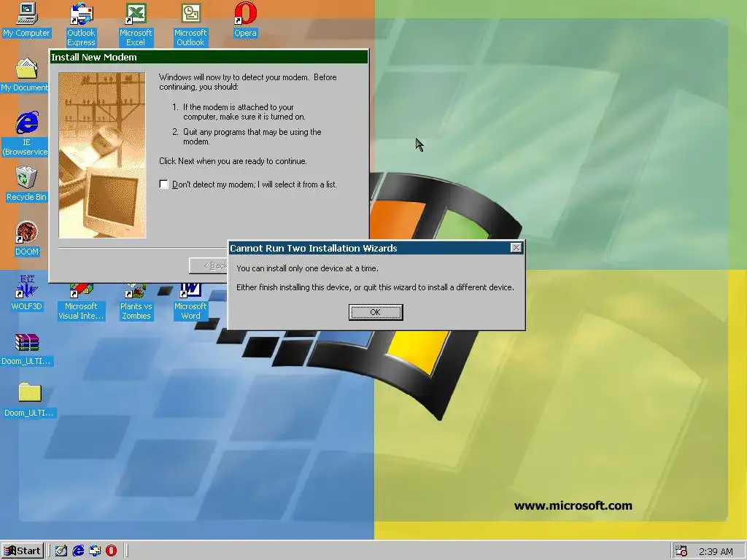Select the DOOM game shortcut
This screenshot has height=560, width=747.
[27, 238]
